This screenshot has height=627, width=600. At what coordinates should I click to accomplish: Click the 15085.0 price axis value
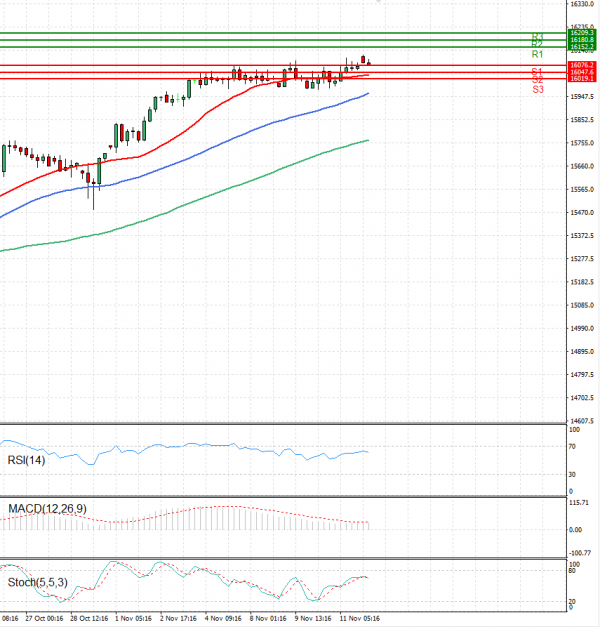[582, 306]
